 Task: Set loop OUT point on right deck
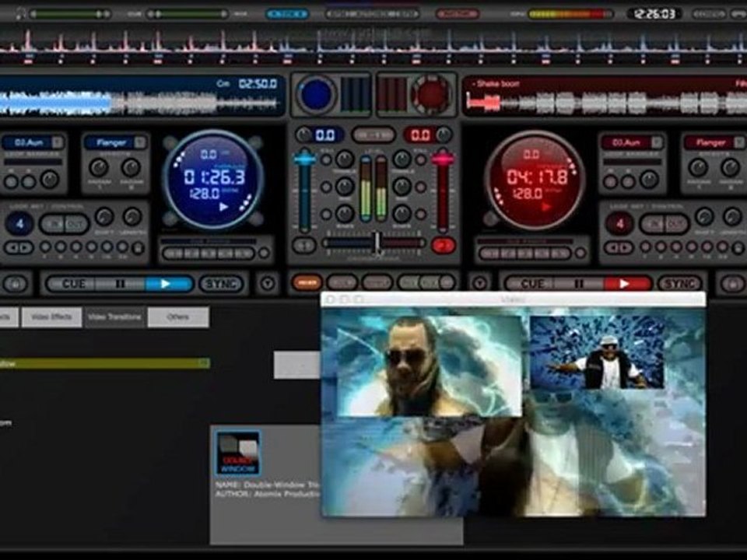tap(676, 224)
